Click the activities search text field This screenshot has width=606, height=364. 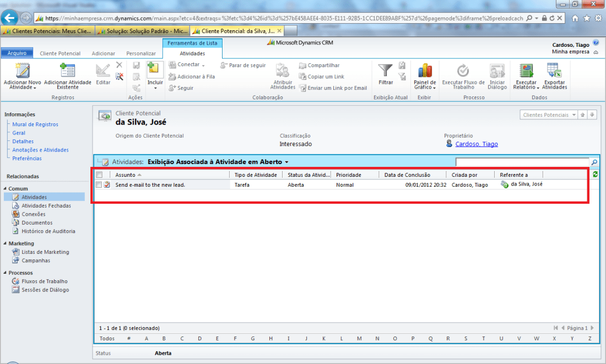tap(522, 162)
